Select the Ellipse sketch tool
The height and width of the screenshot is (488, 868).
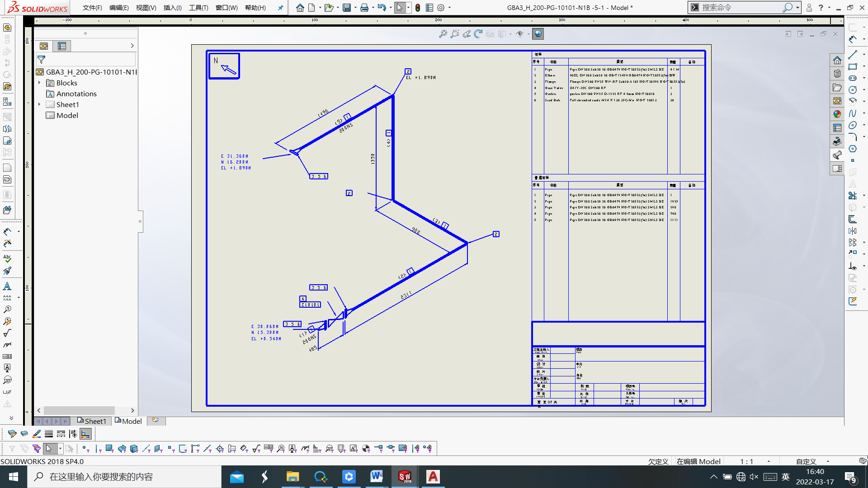[853, 125]
